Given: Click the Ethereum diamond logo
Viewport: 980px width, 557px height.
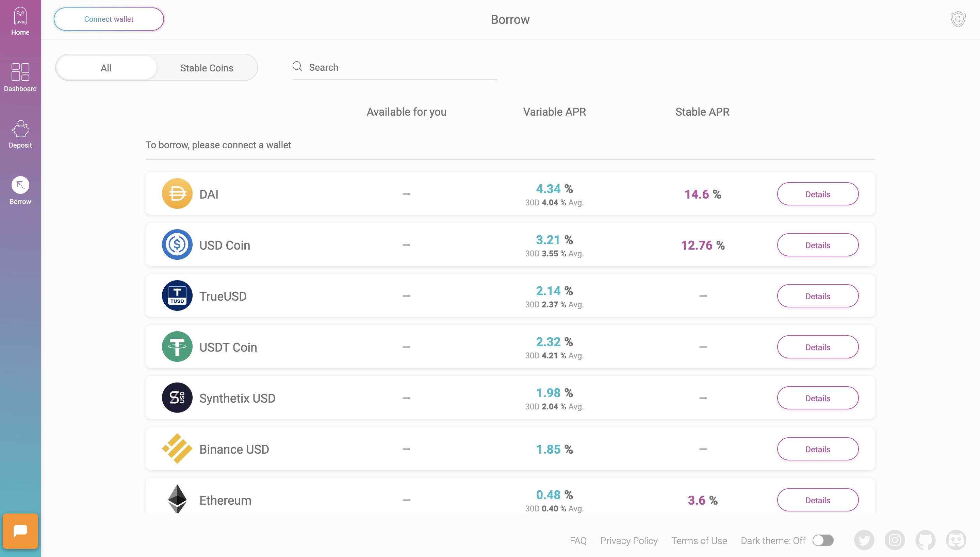Looking at the screenshot, I should (177, 499).
